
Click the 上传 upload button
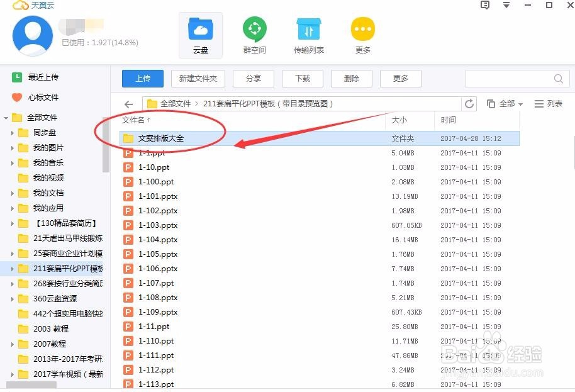[x=142, y=78]
